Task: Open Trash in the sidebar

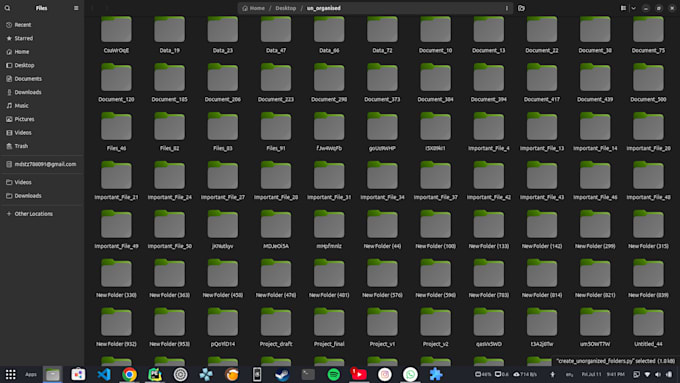Action: pos(41,146)
